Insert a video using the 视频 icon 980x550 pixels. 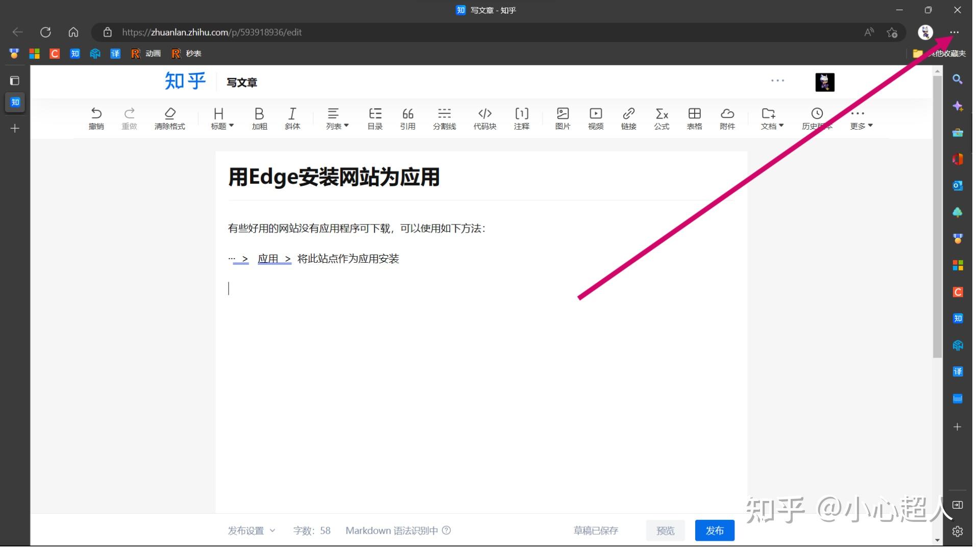[x=595, y=118]
